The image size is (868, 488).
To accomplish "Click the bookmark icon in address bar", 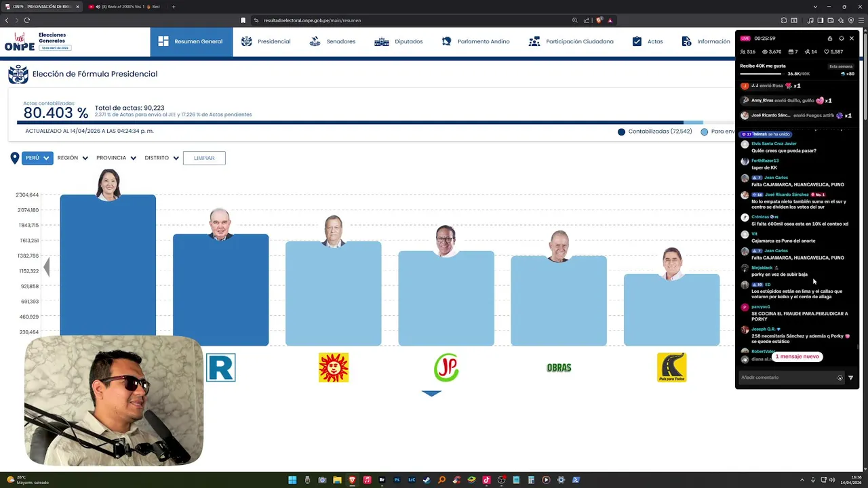I will click(x=243, y=20).
